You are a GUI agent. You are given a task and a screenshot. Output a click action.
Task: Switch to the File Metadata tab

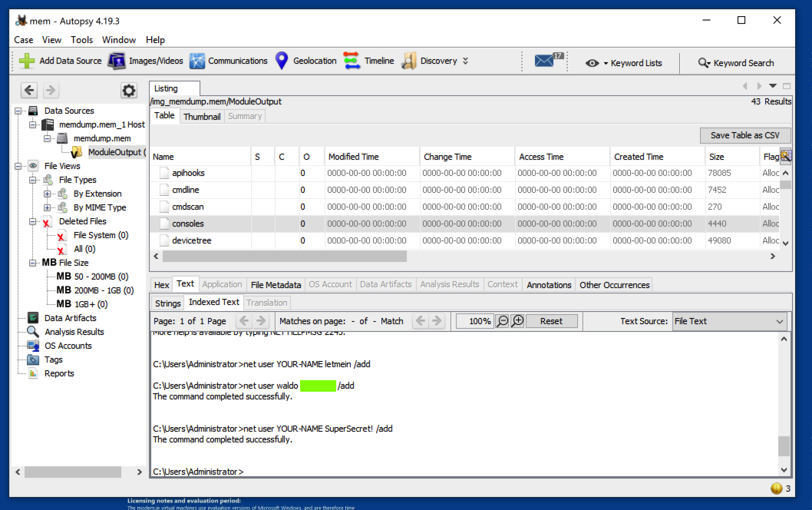coord(276,285)
